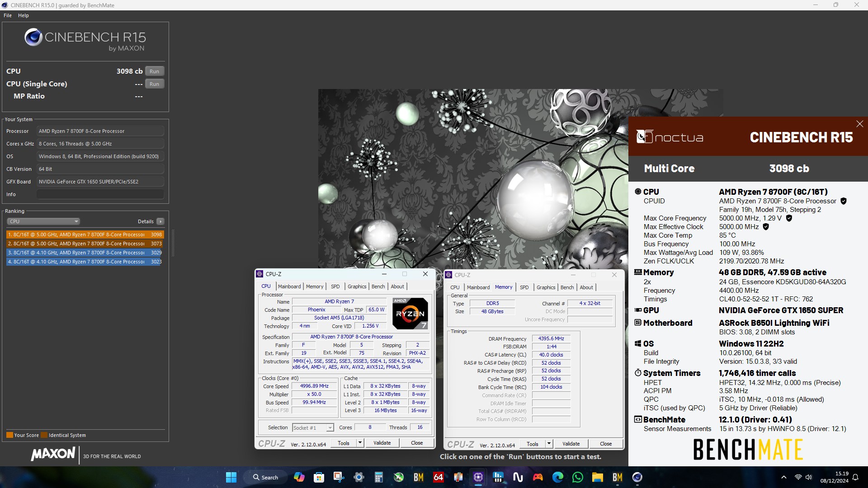Switch to Mainboard tab in left CPU-Z
Image resolution: width=868 pixels, height=488 pixels.
coord(289,286)
